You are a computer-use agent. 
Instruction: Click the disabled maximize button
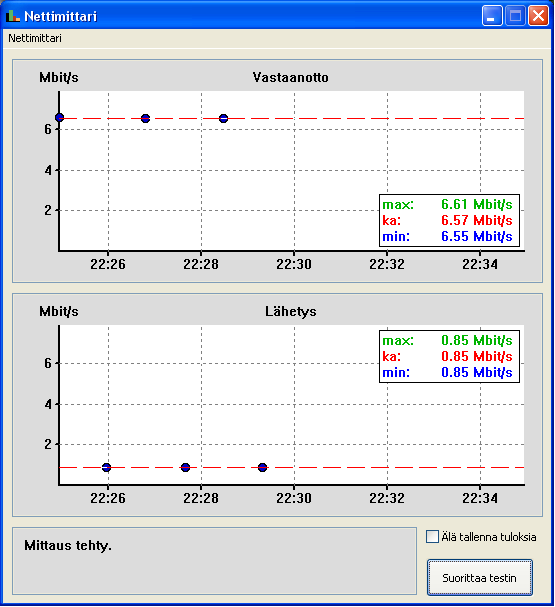pyautogui.click(x=515, y=16)
